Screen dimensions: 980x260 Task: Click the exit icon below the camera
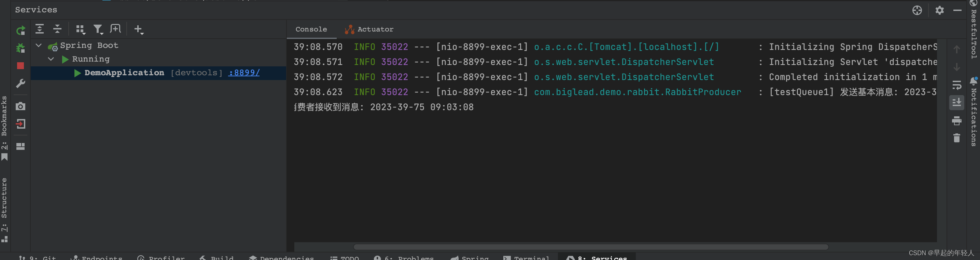[x=20, y=124]
